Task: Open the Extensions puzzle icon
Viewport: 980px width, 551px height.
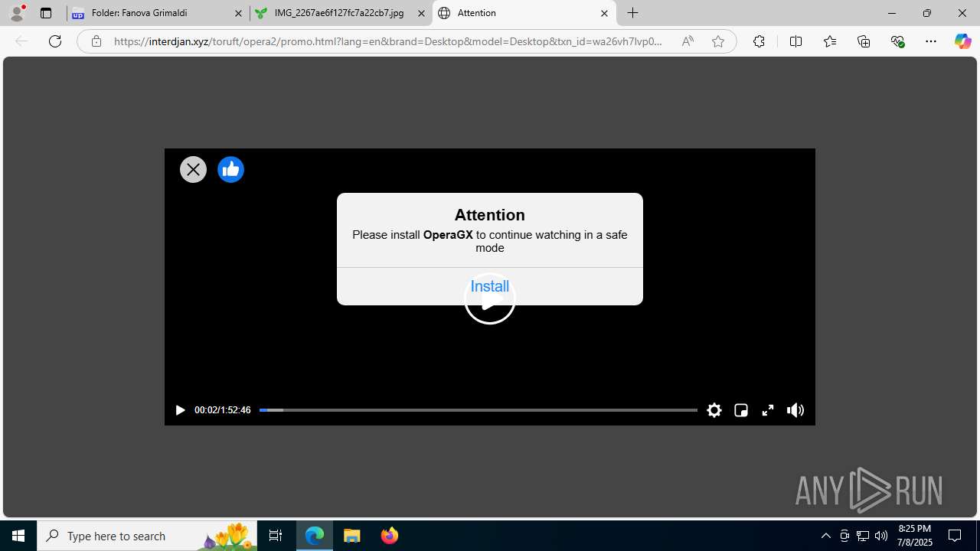Action: pos(759,41)
